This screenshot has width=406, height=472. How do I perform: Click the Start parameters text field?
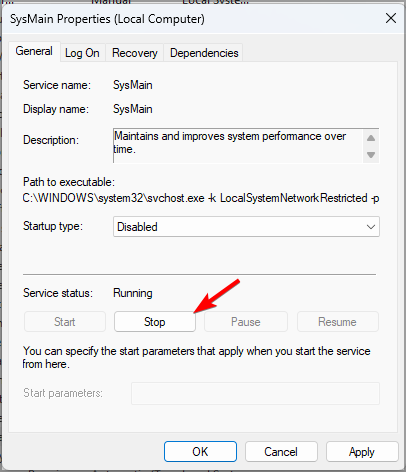[x=255, y=393]
